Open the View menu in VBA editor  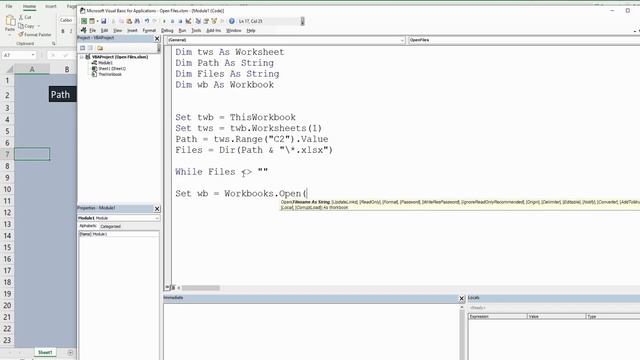[118, 31]
